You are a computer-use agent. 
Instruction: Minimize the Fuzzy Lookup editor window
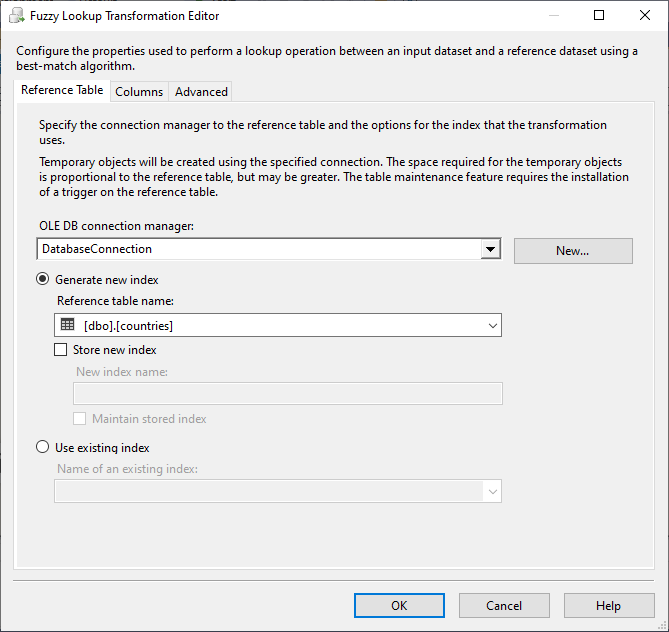553,16
